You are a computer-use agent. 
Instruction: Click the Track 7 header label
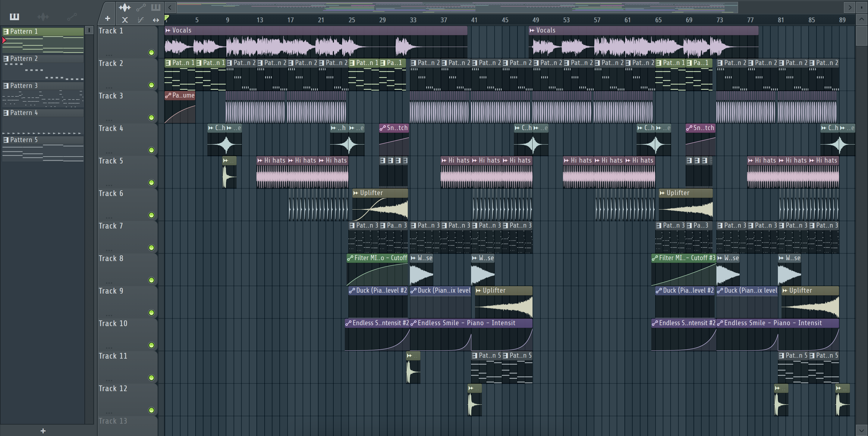[111, 226]
